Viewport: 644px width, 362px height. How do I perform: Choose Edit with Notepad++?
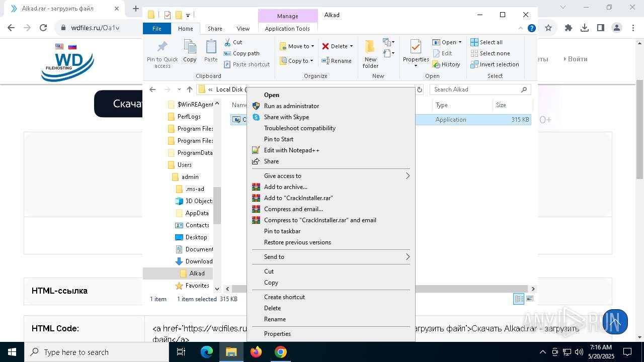(x=291, y=150)
